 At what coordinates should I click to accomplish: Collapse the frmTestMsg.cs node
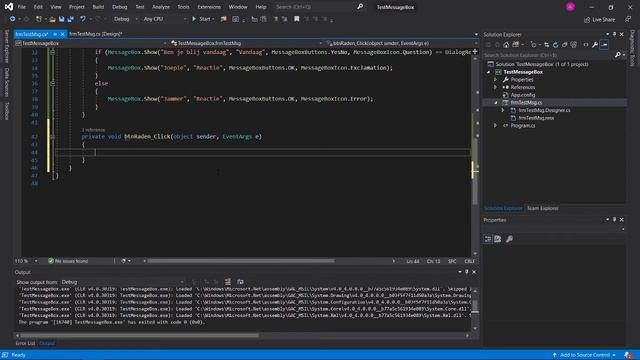pos(496,102)
